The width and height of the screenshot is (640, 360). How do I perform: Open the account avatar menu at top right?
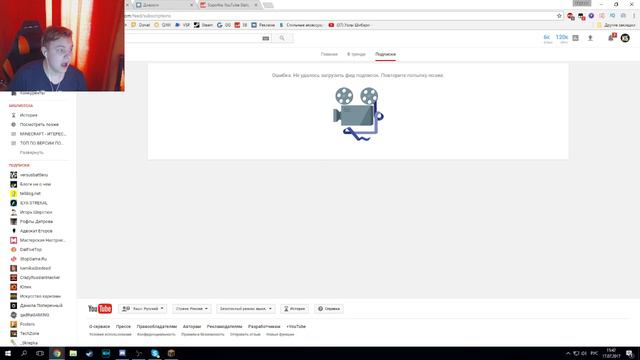(625, 38)
